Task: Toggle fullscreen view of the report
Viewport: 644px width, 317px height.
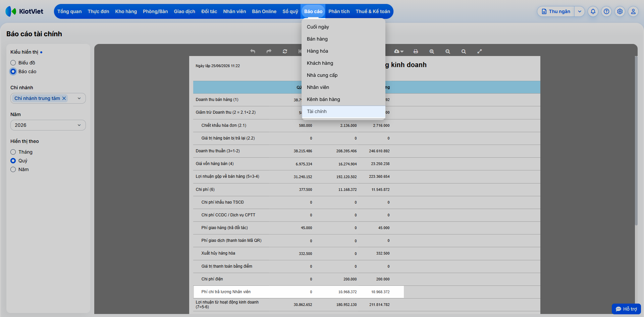Action: [480, 51]
